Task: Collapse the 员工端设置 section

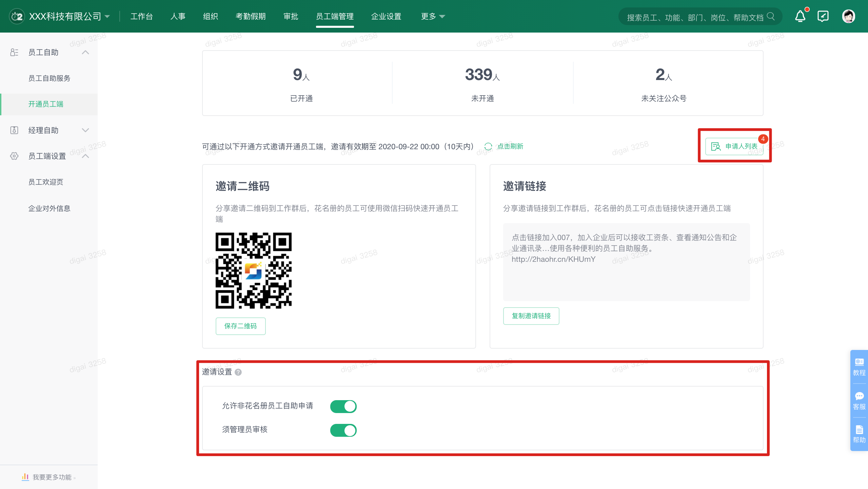Action: click(x=85, y=156)
